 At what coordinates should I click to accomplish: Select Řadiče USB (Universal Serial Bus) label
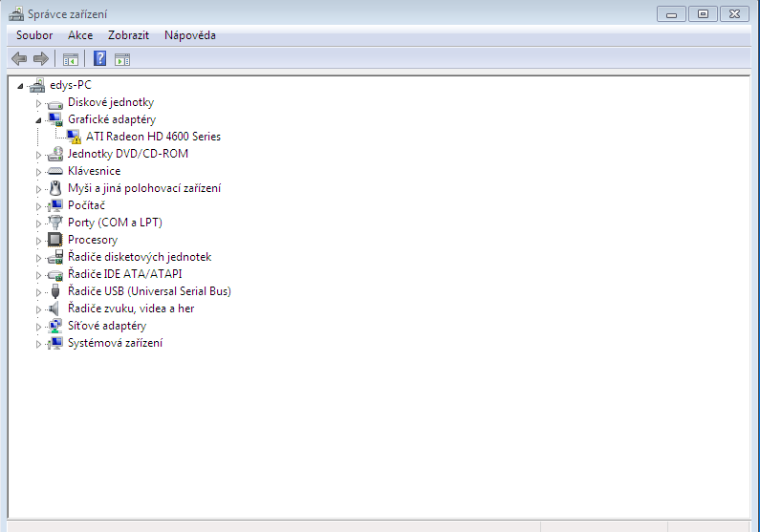(149, 291)
